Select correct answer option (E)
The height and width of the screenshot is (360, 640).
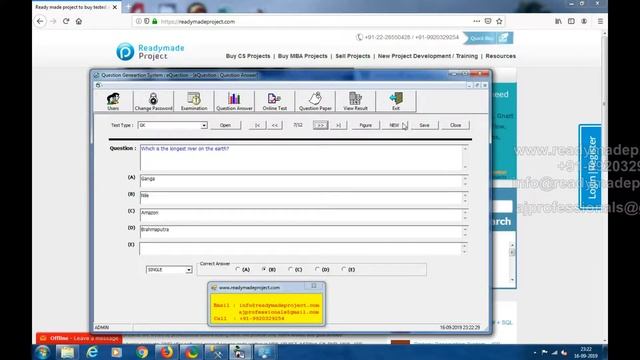pos(344,269)
